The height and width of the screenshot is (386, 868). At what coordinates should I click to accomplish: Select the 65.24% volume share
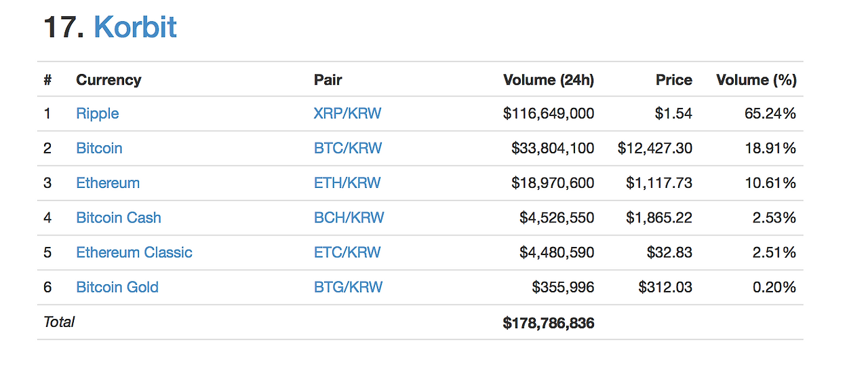pos(770,113)
